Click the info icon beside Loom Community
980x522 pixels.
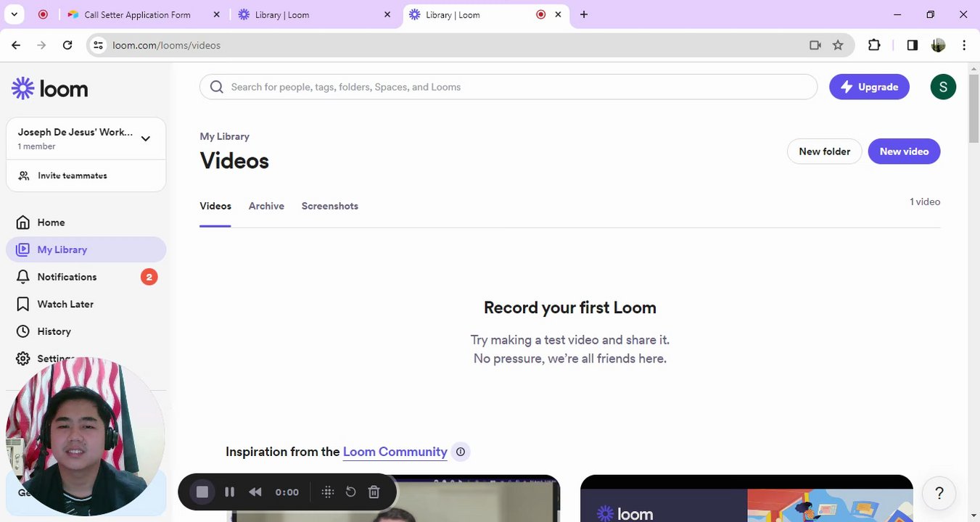(461, 452)
